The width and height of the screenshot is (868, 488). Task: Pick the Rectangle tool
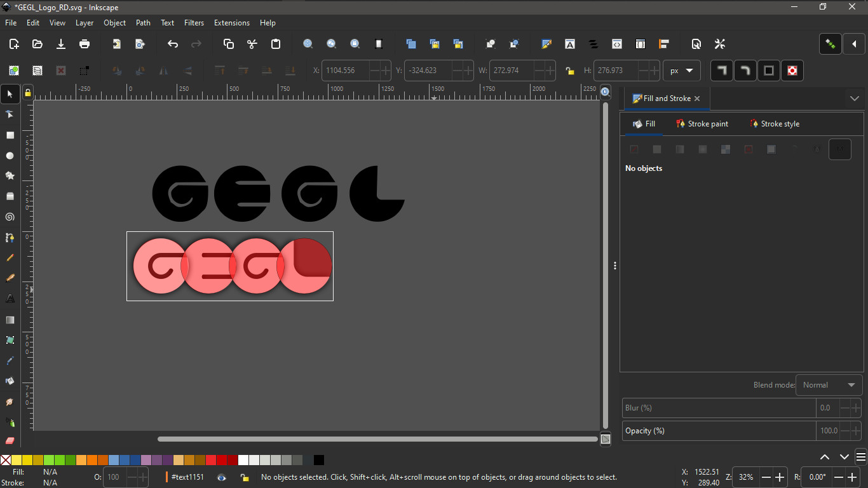(10, 135)
